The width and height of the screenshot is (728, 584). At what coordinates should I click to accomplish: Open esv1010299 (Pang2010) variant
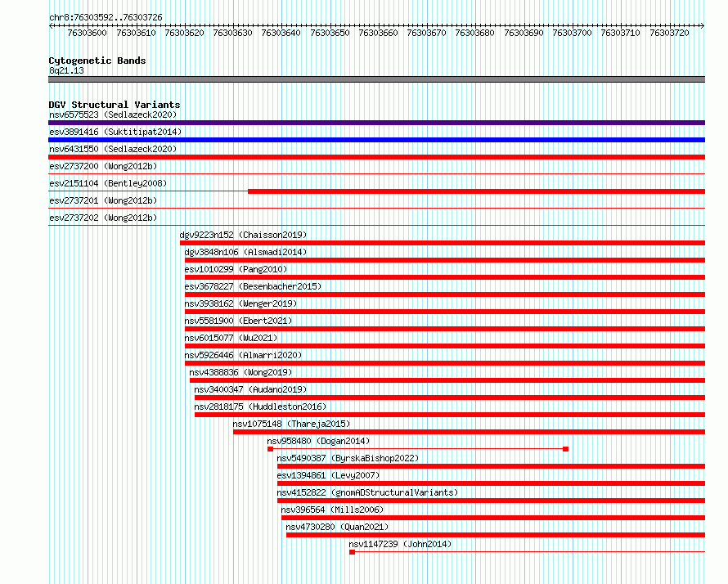(x=236, y=269)
